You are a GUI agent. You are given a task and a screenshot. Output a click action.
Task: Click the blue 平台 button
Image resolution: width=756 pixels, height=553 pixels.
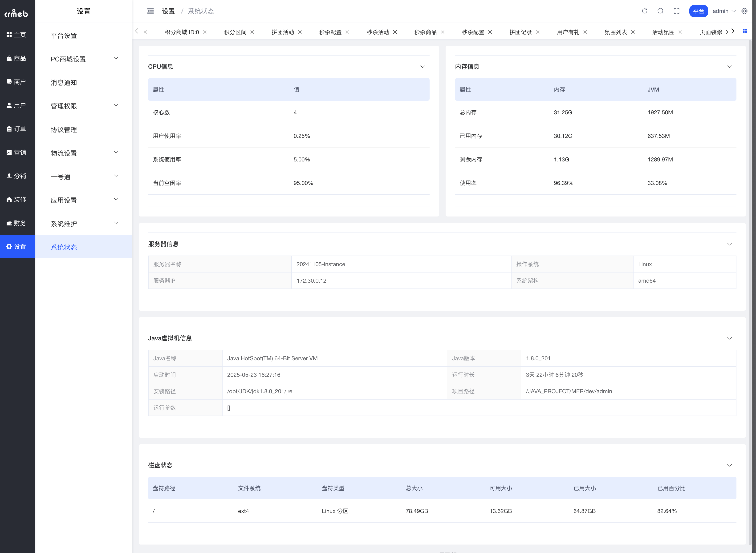point(698,11)
